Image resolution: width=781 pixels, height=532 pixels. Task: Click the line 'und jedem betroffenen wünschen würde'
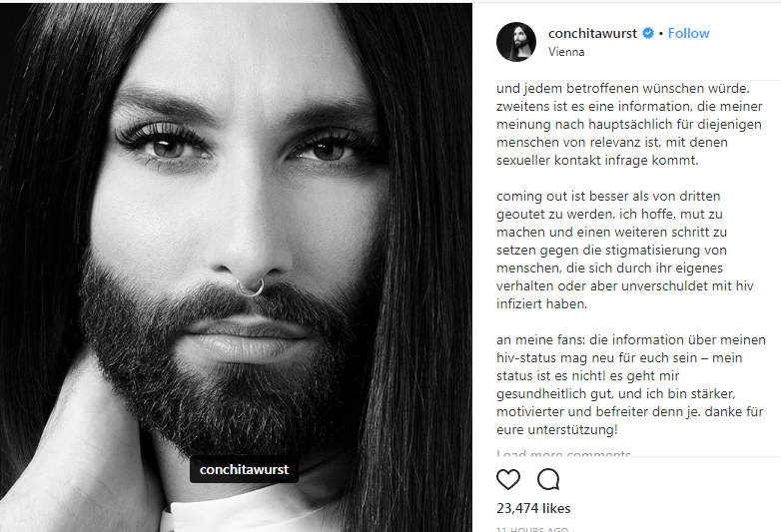(x=622, y=89)
